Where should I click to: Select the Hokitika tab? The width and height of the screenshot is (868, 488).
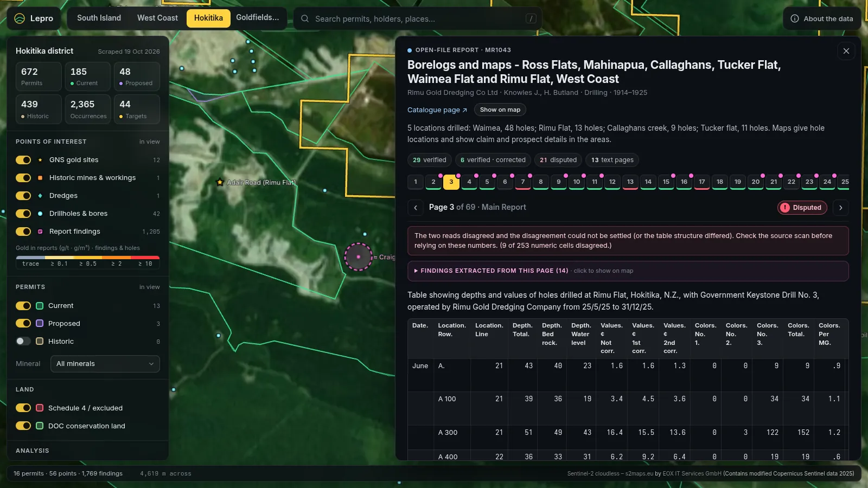click(x=208, y=18)
